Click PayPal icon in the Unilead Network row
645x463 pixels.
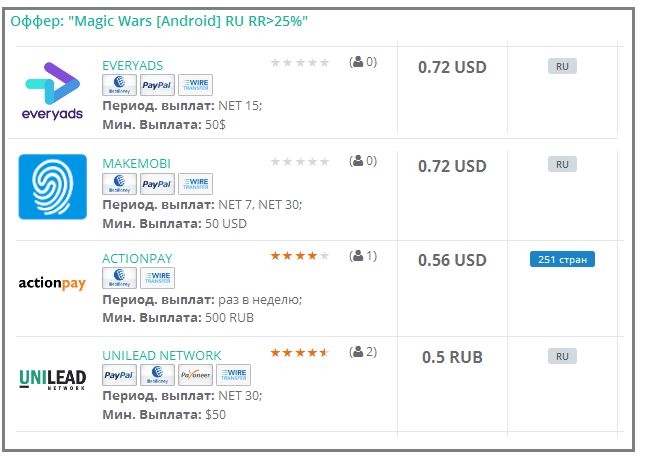click(x=119, y=375)
